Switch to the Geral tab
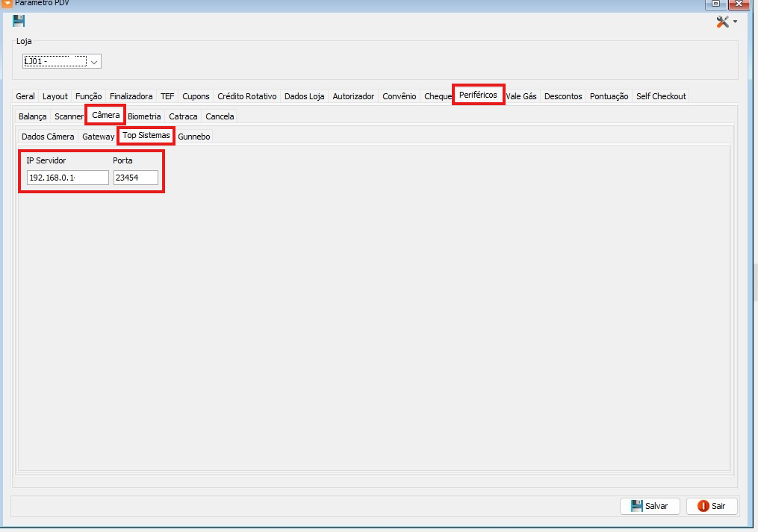The image size is (758, 532). pyautogui.click(x=25, y=96)
